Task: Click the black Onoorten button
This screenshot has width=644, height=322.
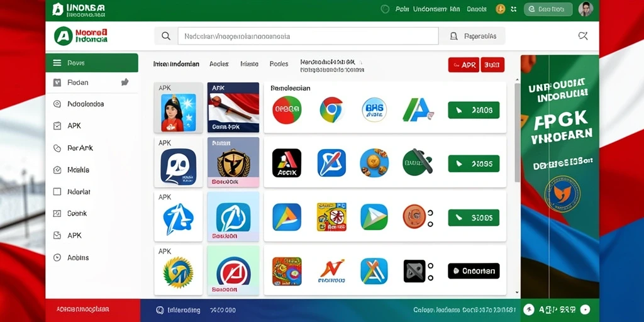Action: tap(474, 271)
